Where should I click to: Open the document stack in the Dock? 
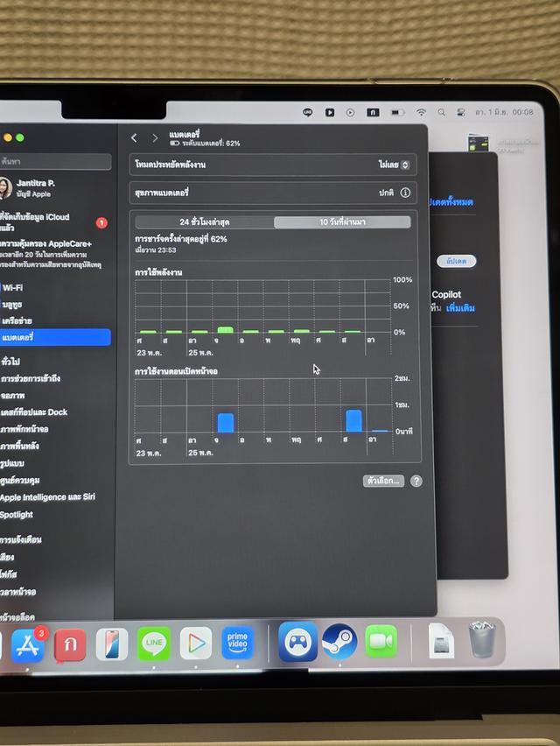pyautogui.click(x=441, y=642)
